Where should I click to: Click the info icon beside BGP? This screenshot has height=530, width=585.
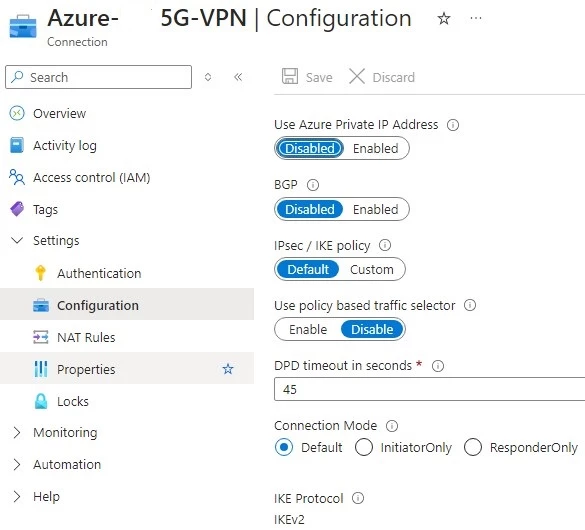[313, 185]
